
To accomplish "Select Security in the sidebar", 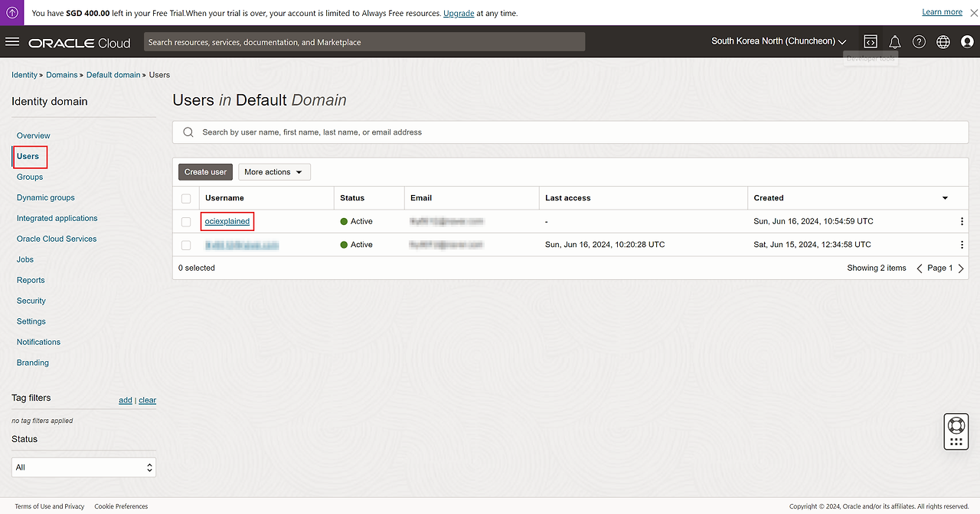I will coord(31,301).
